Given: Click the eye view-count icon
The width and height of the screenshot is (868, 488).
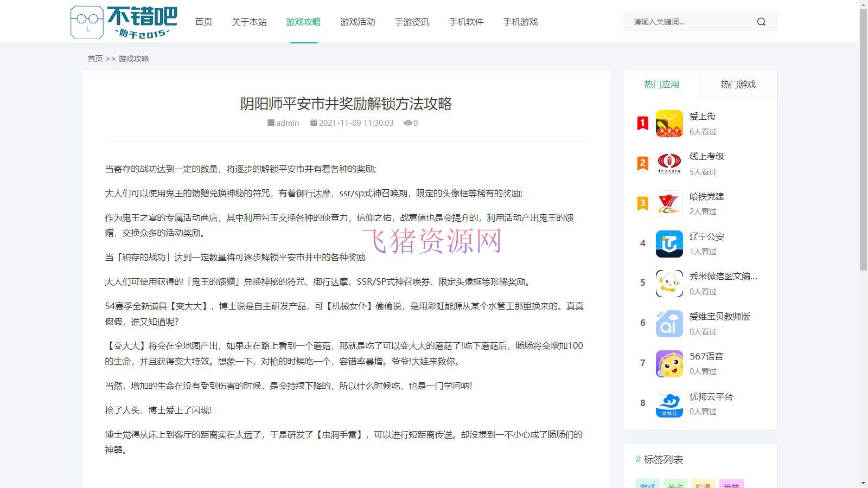Looking at the screenshot, I should tap(409, 123).
